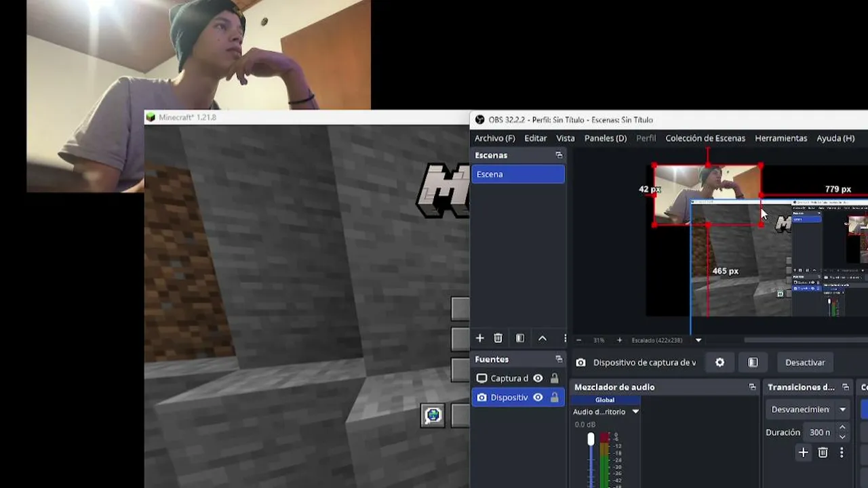Click the Desactivar button

[805, 363]
